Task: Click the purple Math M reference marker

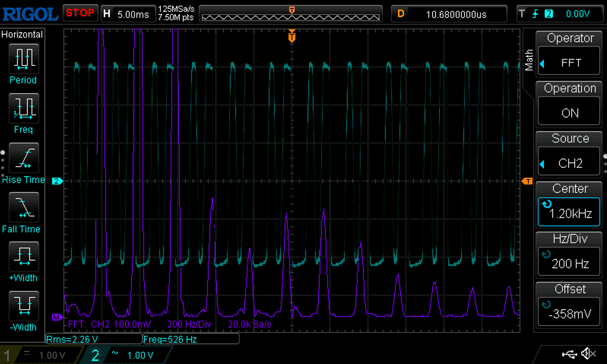Action: pyautogui.click(x=57, y=317)
